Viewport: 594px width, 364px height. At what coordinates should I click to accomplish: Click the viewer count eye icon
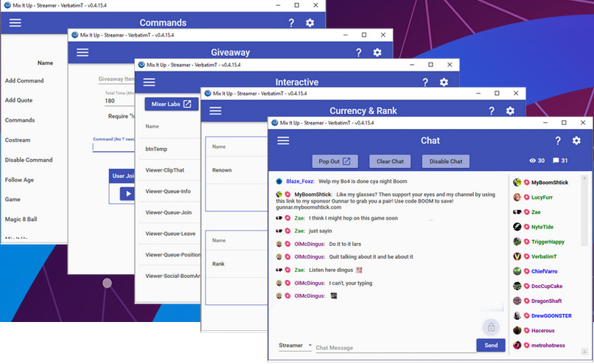click(x=532, y=161)
